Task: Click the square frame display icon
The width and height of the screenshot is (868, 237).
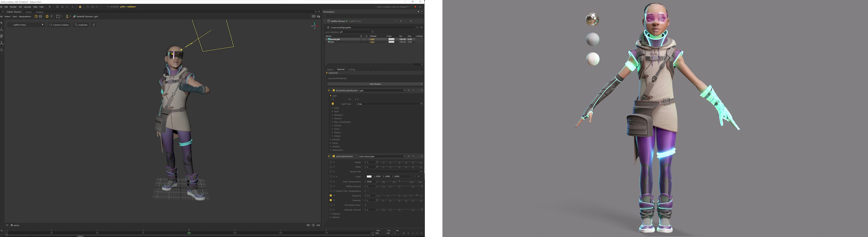Action: pos(58,16)
